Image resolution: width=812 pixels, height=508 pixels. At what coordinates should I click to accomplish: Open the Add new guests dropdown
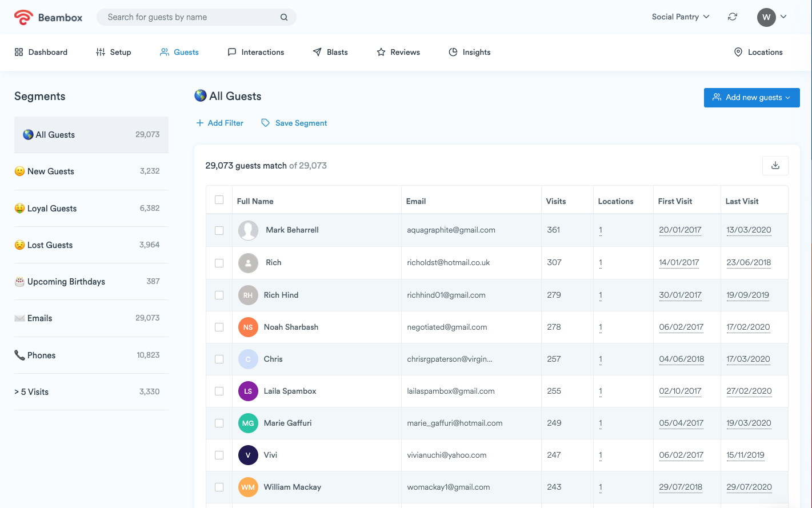click(x=751, y=98)
